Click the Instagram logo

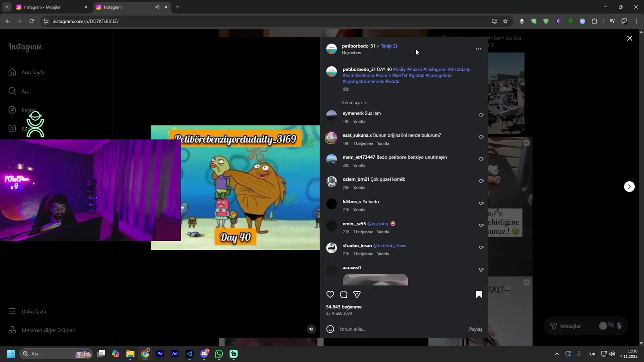(x=25, y=47)
